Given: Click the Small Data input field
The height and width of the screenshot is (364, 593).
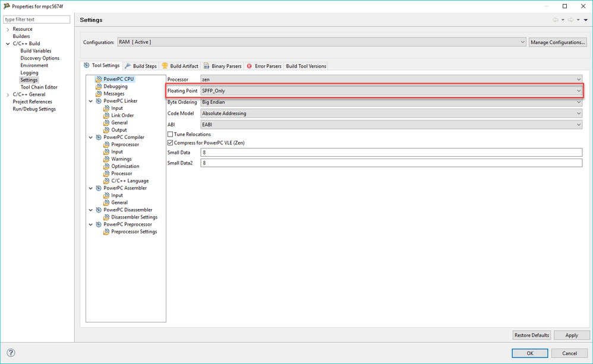Looking at the screenshot, I should coord(391,153).
